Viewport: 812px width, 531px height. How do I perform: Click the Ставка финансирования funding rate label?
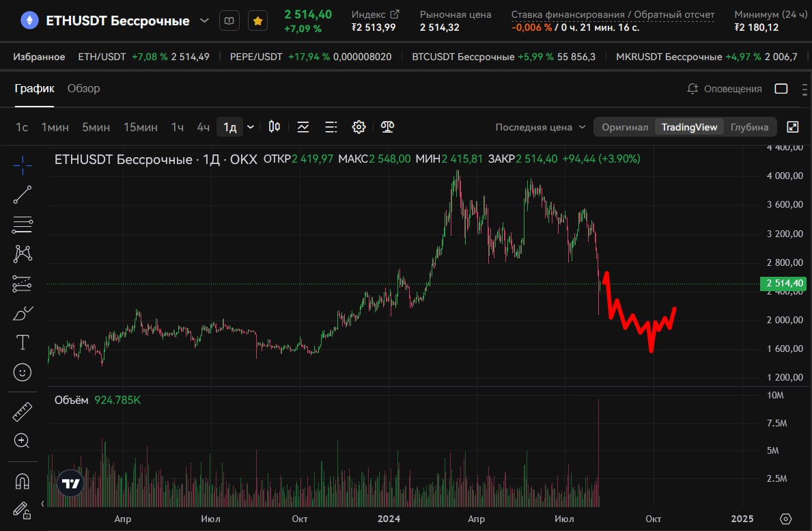click(x=613, y=14)
